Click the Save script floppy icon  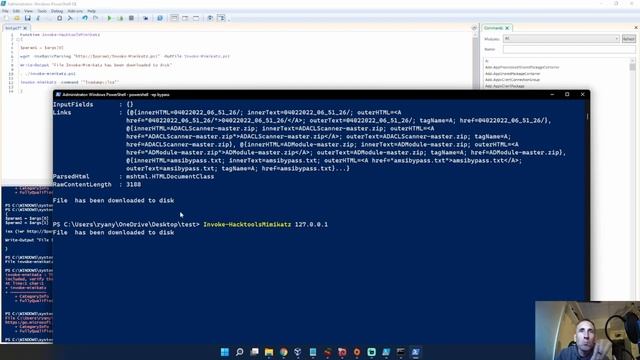(27, 18)
